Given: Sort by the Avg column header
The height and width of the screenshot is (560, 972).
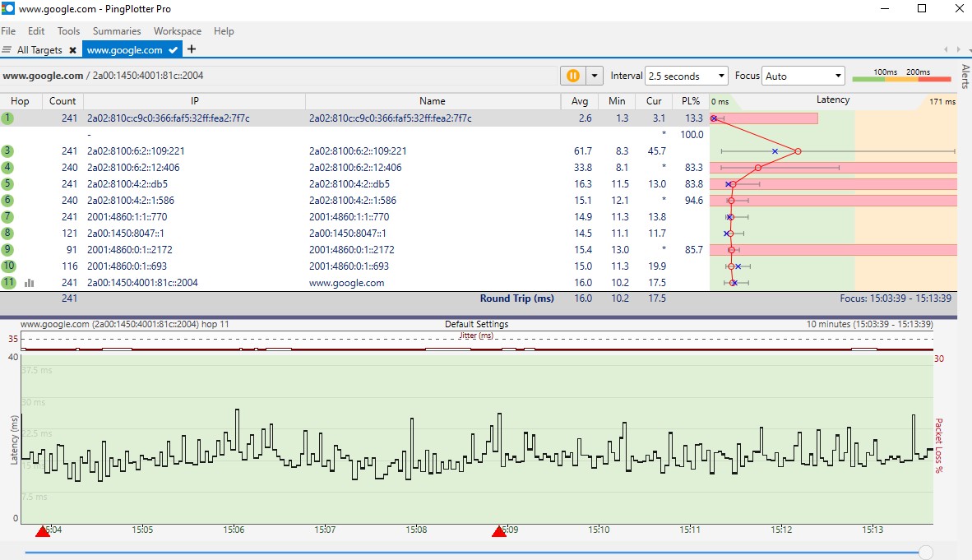Looking at the screenshot, I should coord(580,101).
